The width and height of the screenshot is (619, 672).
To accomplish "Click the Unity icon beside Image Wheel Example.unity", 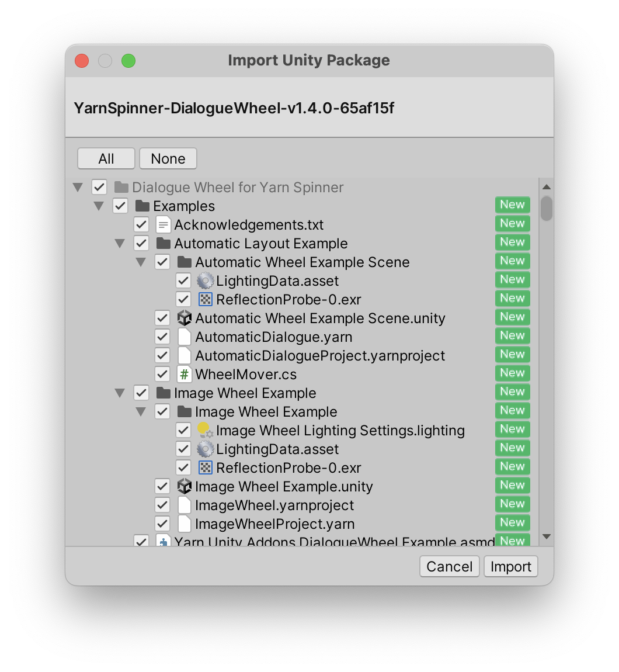I will [184, 487].
